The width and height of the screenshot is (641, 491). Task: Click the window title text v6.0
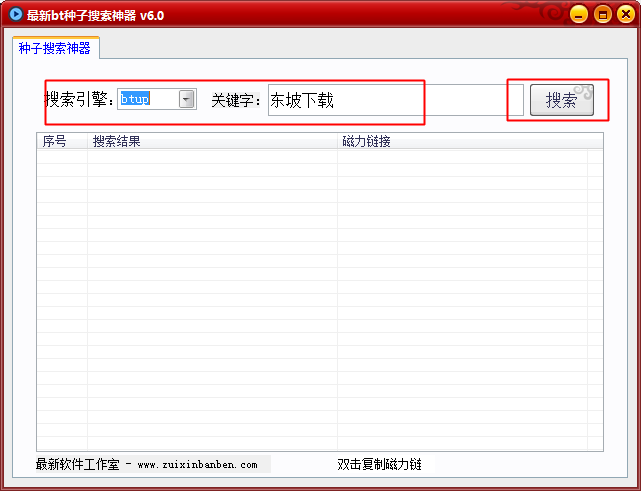(x=152, y=15)
